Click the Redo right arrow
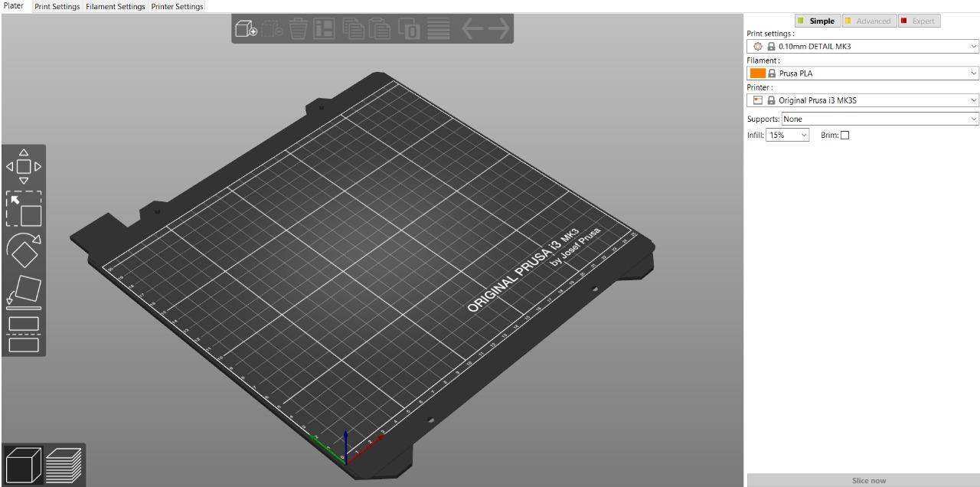The width and height of the screenshot is (980, 487). tap(498, 29)
